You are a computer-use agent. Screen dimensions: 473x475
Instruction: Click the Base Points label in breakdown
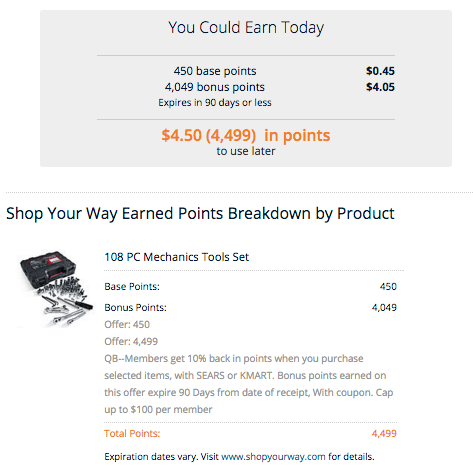[132, 287]
